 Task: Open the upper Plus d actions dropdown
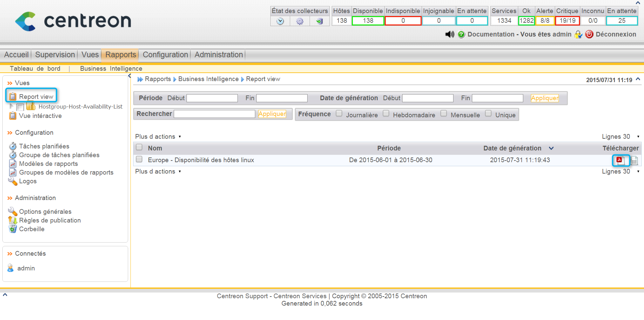click(158, 136)
